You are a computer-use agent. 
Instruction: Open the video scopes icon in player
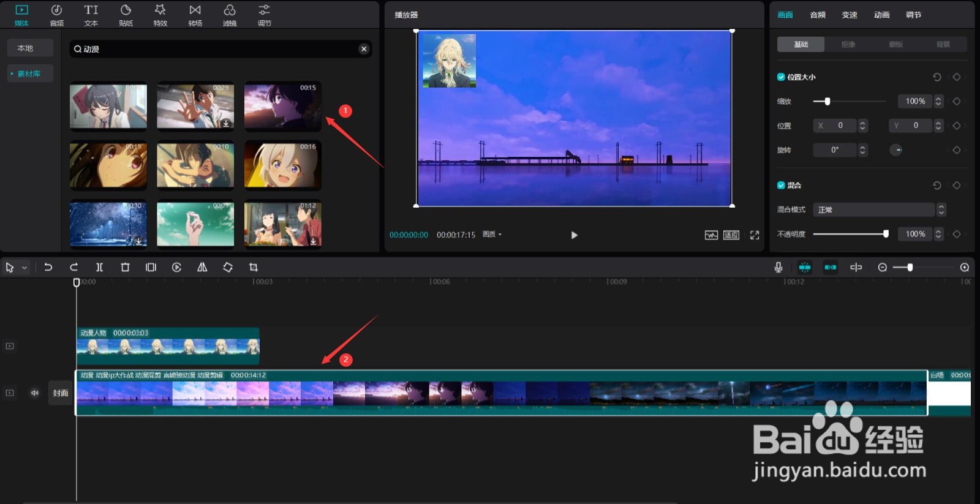pos(711,235)
